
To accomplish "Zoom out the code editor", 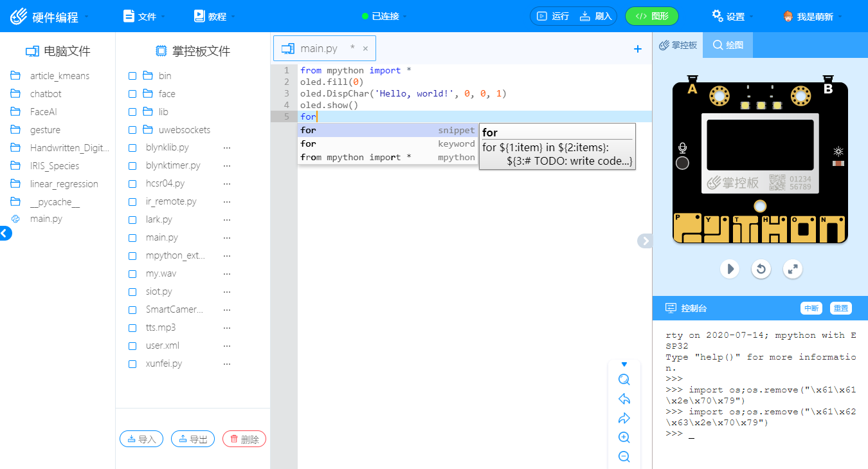I will pyautogui.click(x=624, y=457).
